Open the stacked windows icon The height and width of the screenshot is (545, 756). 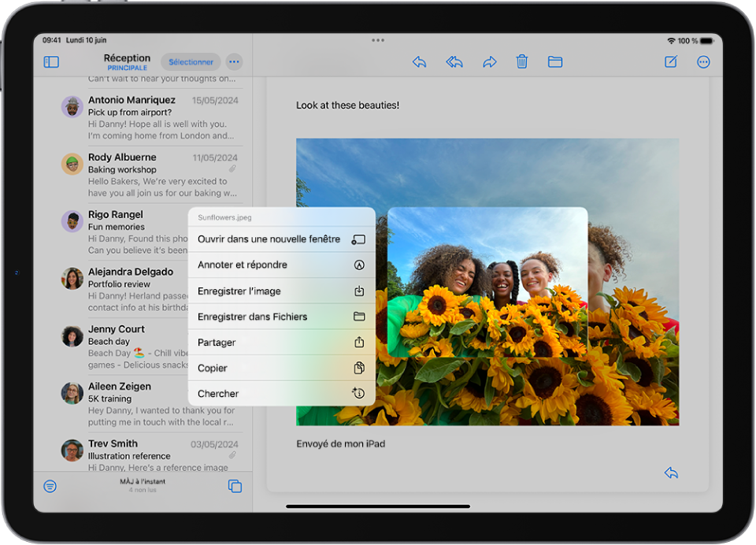click(x=235, y=486)
